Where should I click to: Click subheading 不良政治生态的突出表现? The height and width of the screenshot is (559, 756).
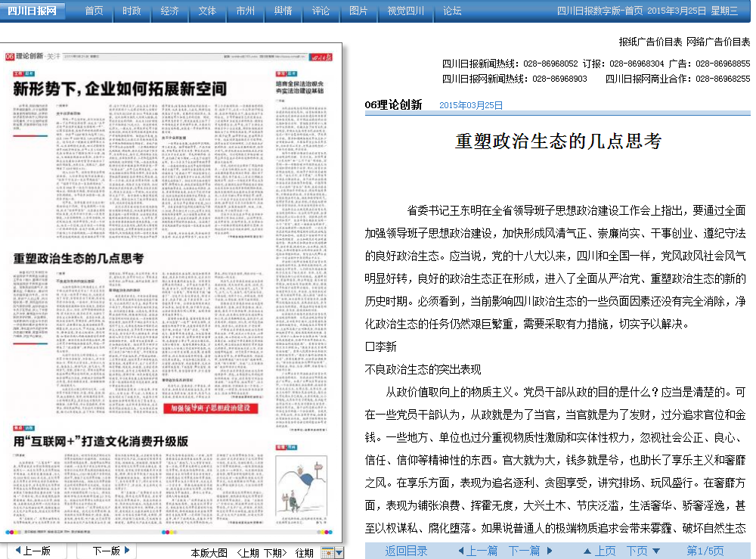coord(423,369)
